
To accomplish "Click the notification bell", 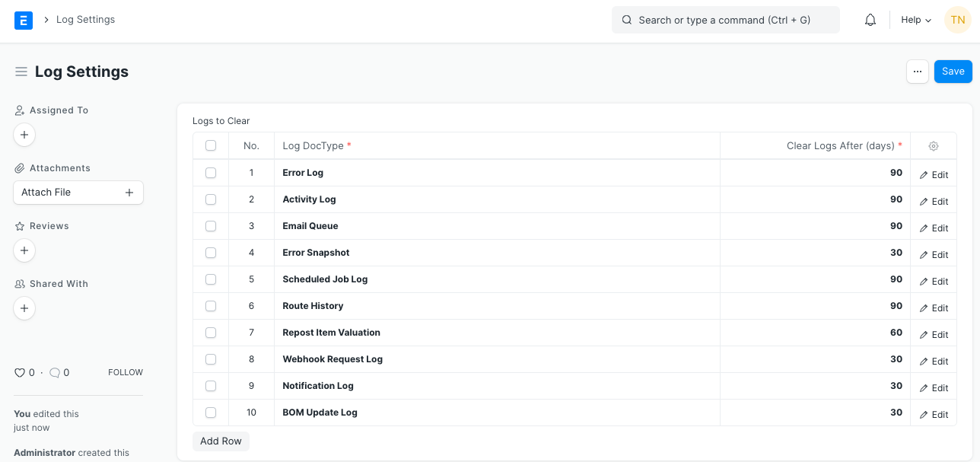I will tap(870, 20).
